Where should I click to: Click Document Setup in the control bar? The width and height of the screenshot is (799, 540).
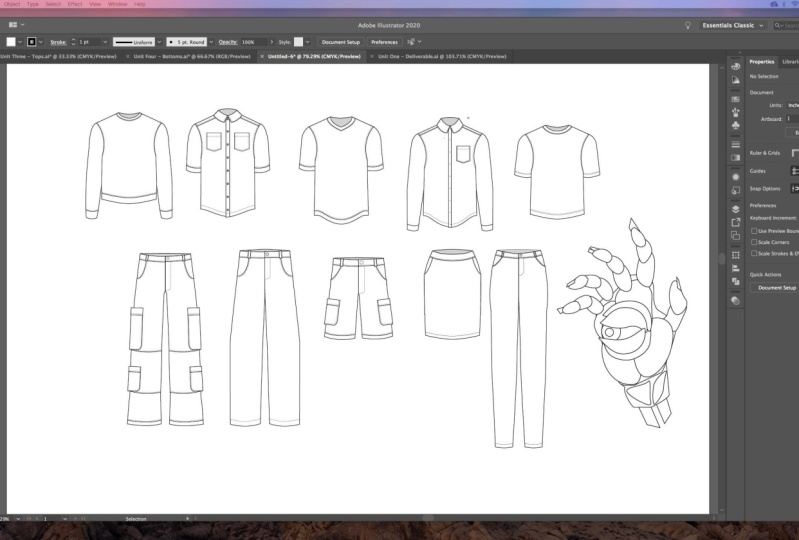340,42
